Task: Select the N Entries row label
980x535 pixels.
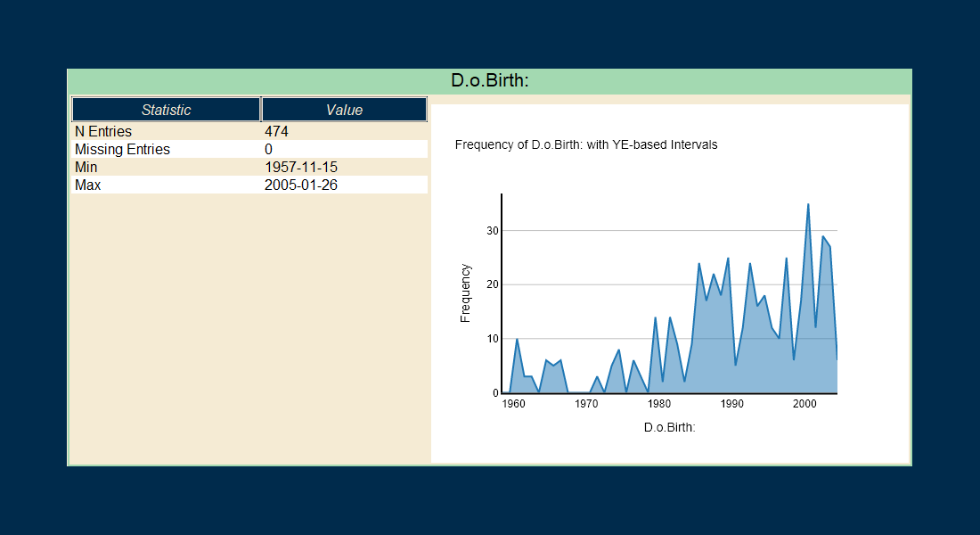Action: [x=103, y=131]
